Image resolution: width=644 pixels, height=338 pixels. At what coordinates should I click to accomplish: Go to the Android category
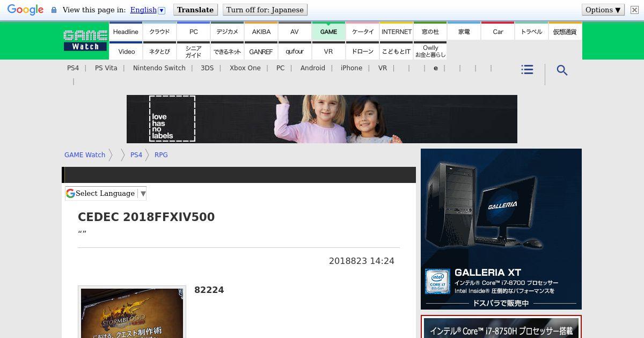click(x=313, y=68)
